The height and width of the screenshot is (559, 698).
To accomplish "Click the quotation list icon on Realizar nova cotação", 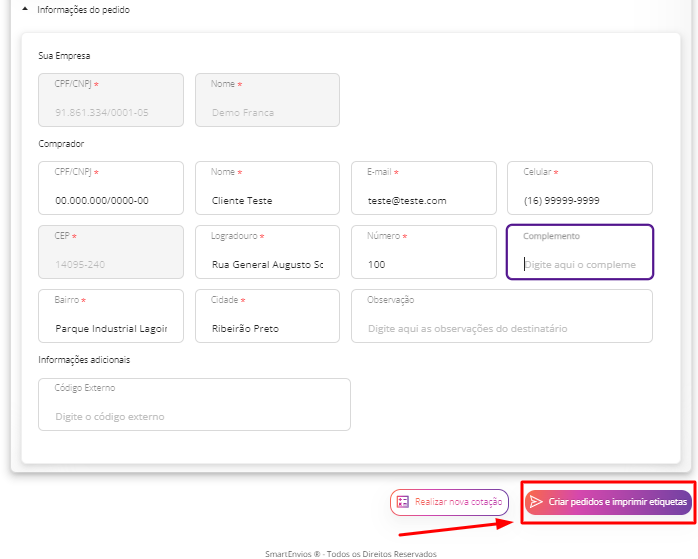I will pos(403,502).
